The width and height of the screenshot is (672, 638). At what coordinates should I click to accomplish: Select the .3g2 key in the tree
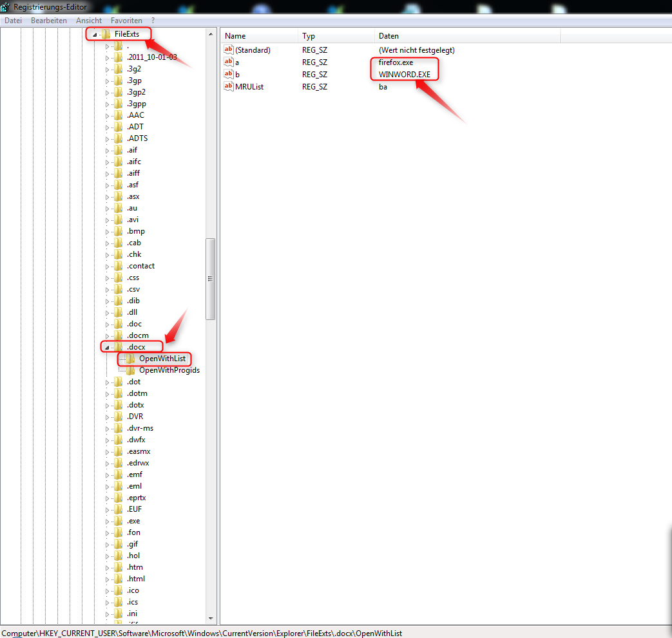coord(133,68)
